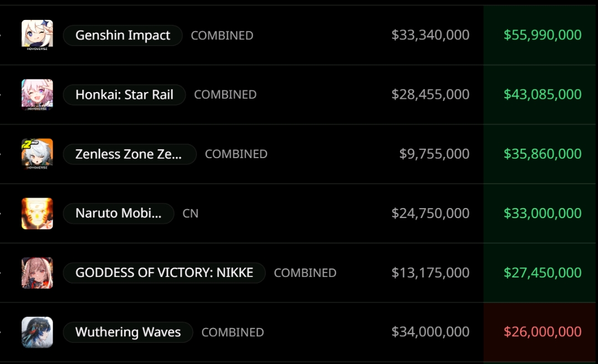Click the Genshin Impact game icon
This screenshot has height=364, width=598.
37,35
